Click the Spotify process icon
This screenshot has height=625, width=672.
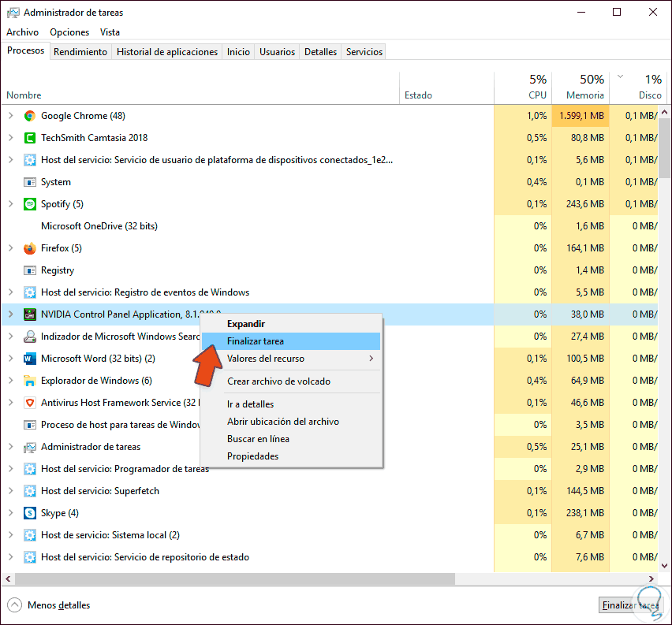[x=29, y=204]
